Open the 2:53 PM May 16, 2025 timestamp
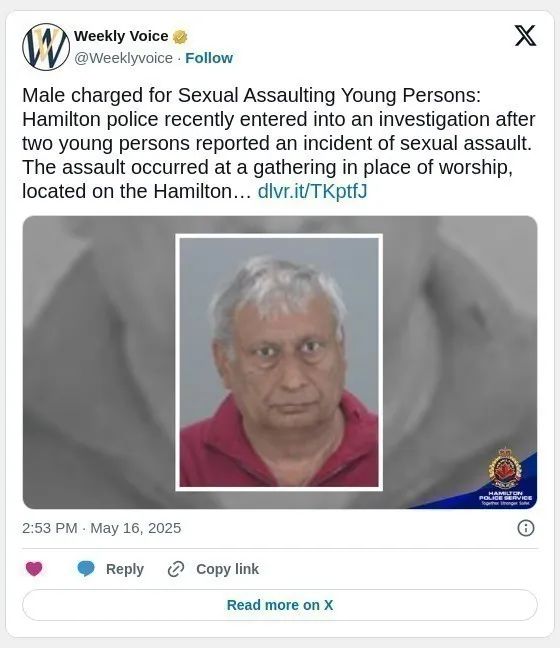The height and width of the screenshot is (648, 560). click(x=101, y=528)
